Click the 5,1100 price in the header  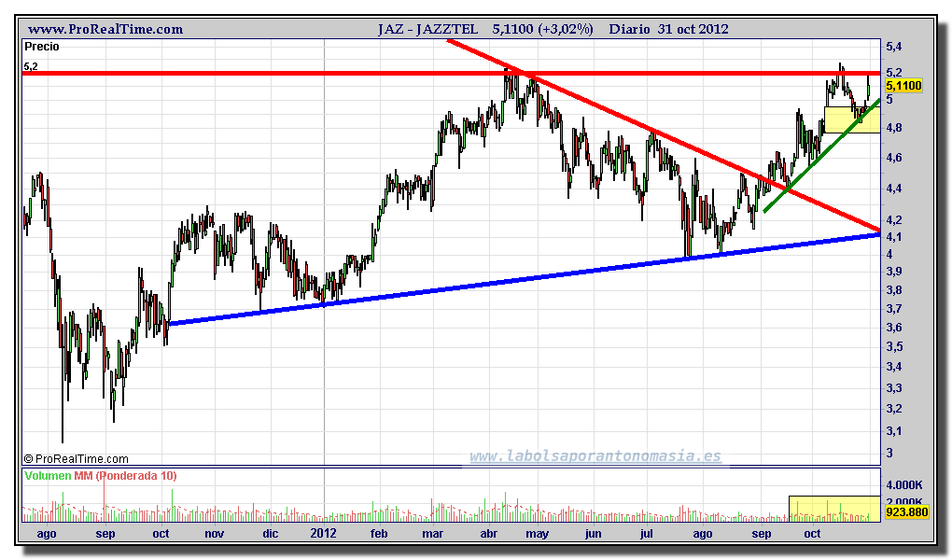(513, 29)
